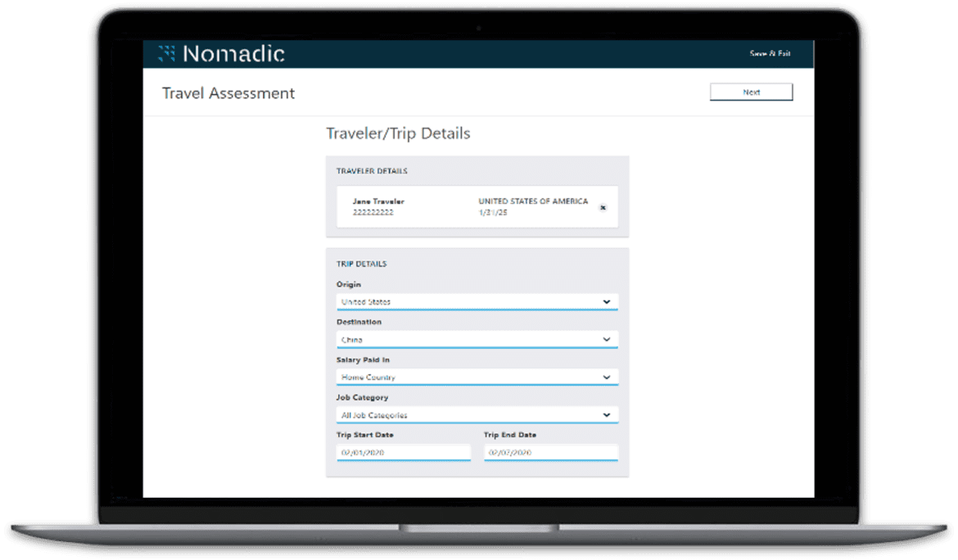Open the Salary Paid In dropdown
This screenshot has height=560, width=958.
click(475, 377)
